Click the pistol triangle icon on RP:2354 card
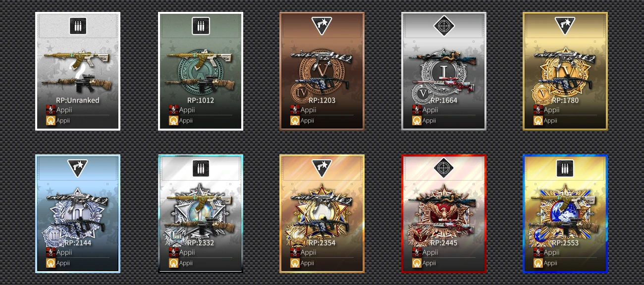Viewport: 644px width, 285px height. coord(322,168)
